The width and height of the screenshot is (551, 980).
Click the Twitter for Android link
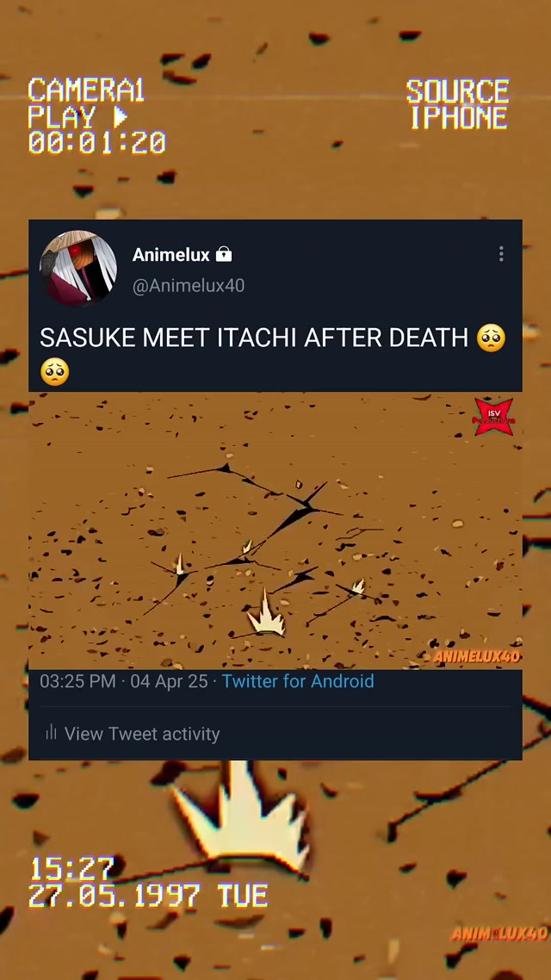298,680
